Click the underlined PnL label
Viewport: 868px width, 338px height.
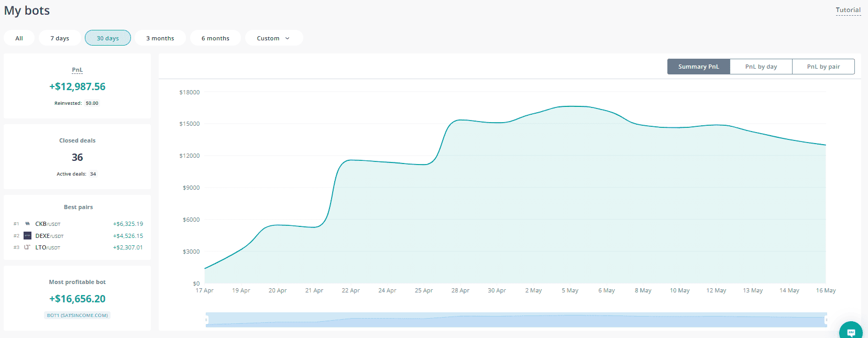pyautogui.click(x=77, y=70)
